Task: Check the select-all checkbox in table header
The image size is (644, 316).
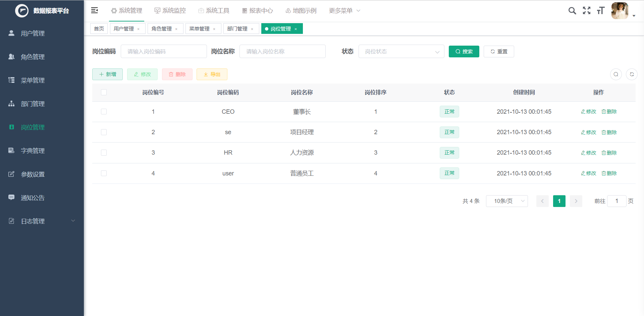Action: (104, 92)
